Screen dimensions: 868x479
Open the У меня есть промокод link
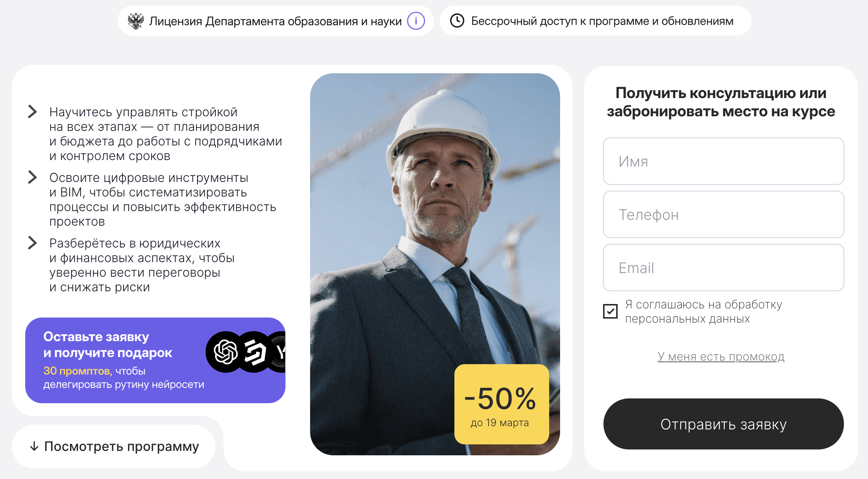click(x=721, y=357)
